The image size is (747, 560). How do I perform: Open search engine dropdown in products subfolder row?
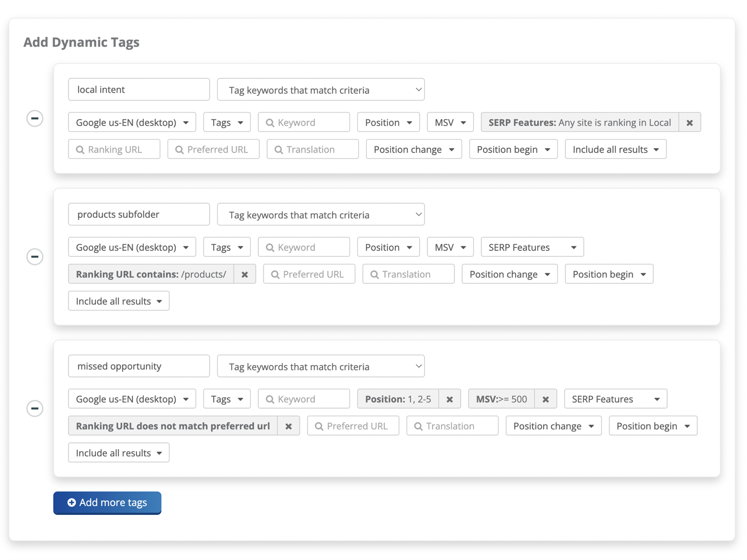coord(132,247)
